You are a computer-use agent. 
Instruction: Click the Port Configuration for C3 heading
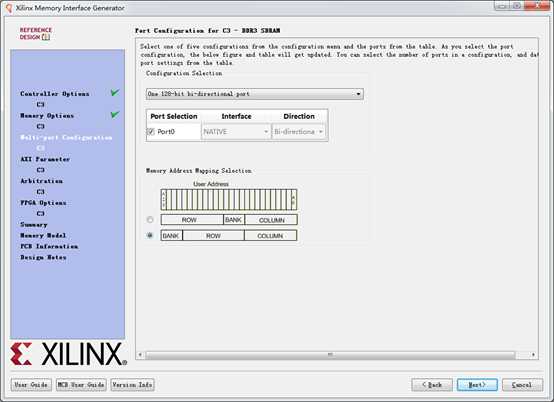pos(207,30)
